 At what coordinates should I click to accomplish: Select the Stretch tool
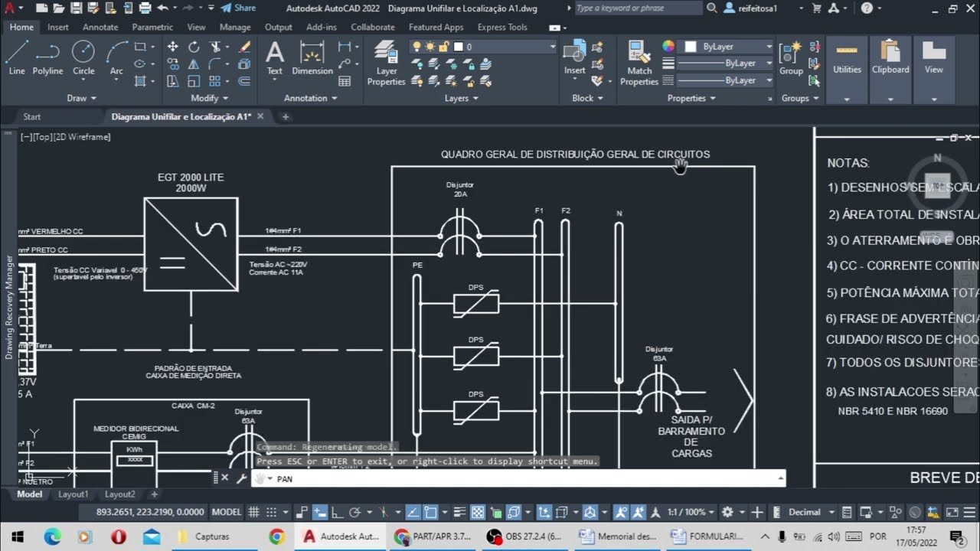[x=173, y=81]
